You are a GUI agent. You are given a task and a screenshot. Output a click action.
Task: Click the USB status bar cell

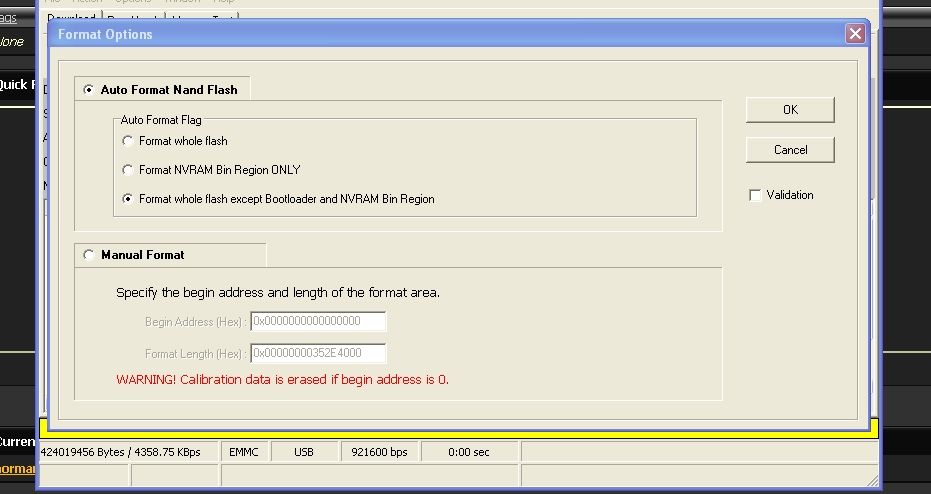pos(304,453)
